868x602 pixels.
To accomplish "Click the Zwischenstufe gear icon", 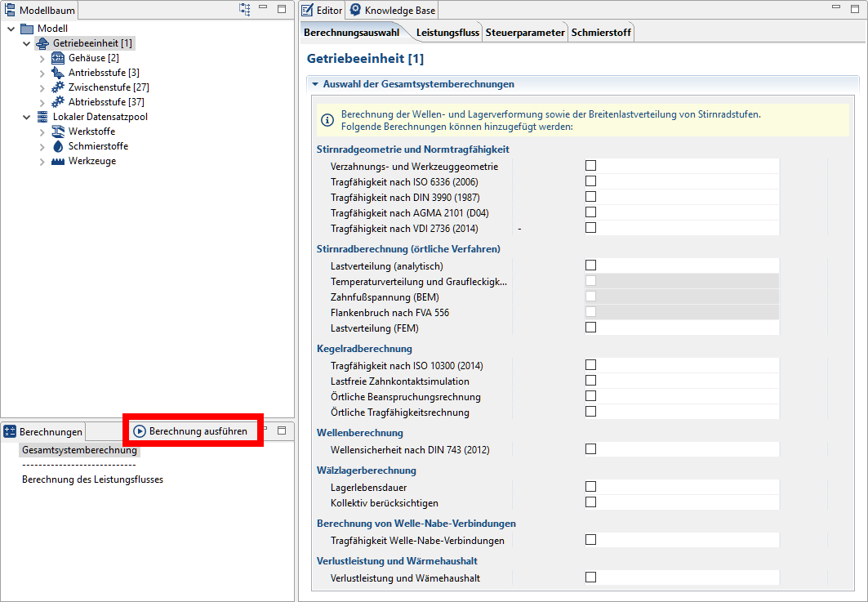I will click(x=57, y=87).
